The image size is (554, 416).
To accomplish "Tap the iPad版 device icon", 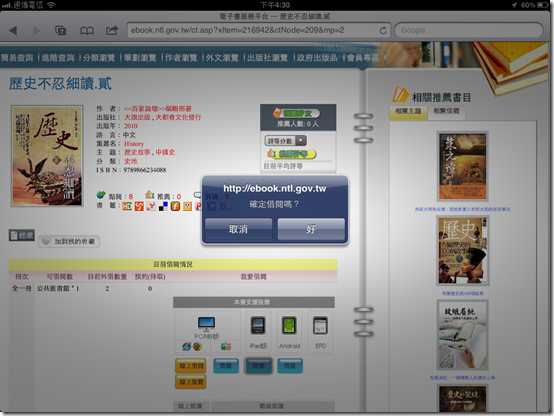I will 258,326.
